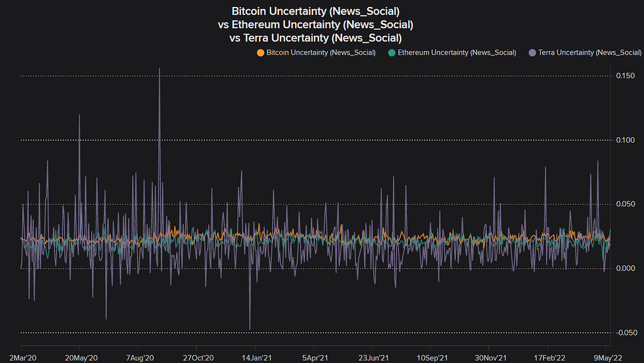Click the orange Bitcoin Uncertainty legend dot
The height and width of the screenshot is (363, 644).
click(260, 53)
